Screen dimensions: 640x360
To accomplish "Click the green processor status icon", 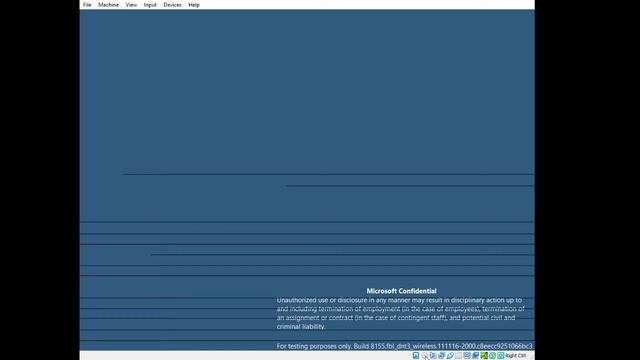I will (x=484, y=356).
